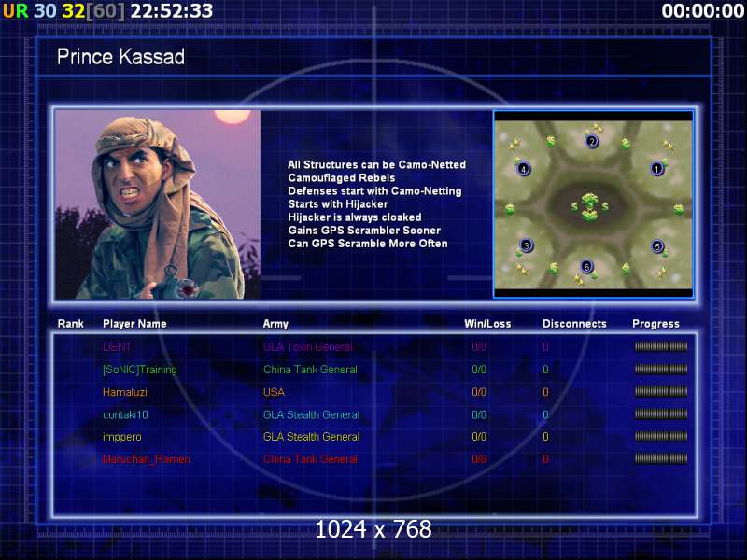Click the Player Name column header
The image size is (747, 560).
[x=134, y=324]
